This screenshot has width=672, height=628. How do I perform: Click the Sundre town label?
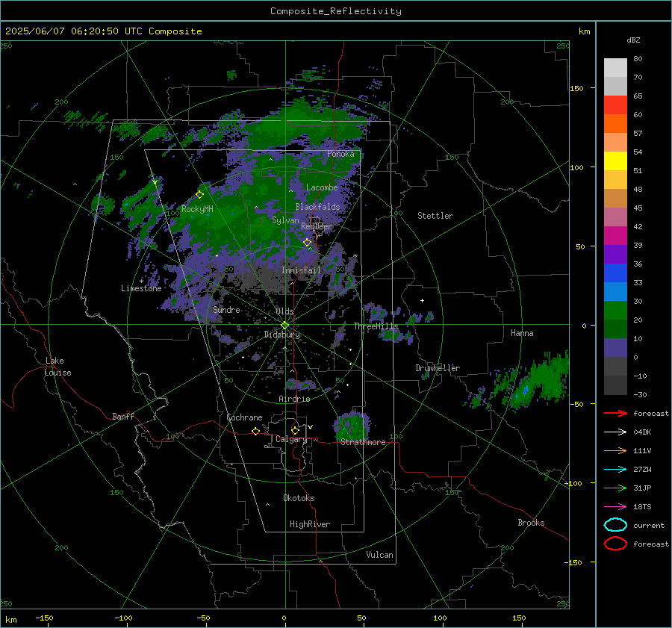pyautogui.click(x=226, y=309)
